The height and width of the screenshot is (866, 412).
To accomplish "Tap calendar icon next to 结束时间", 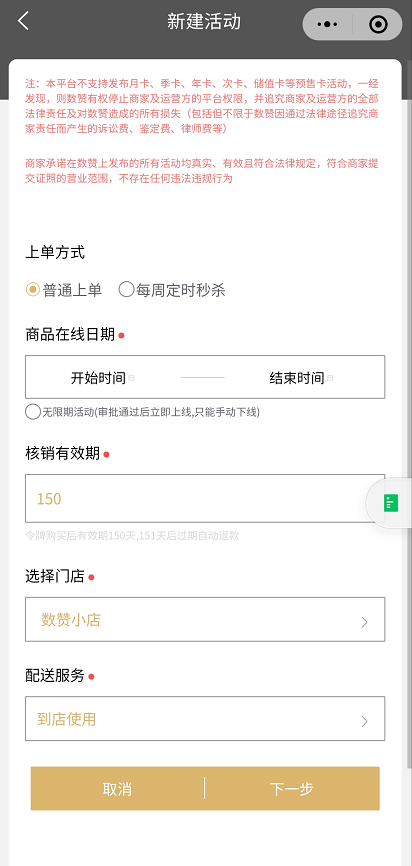I will coord(330,379).
